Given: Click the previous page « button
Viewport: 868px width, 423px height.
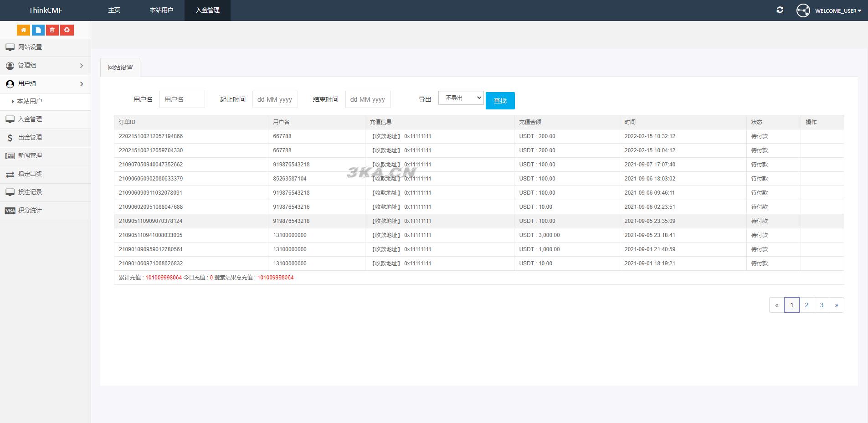Looking at the screenshot, I should (777, 305).
